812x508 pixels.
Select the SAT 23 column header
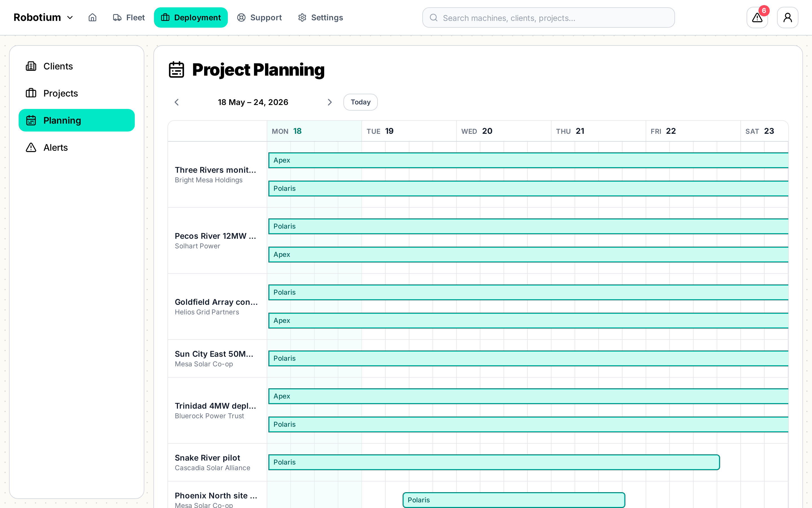[764, 131]
